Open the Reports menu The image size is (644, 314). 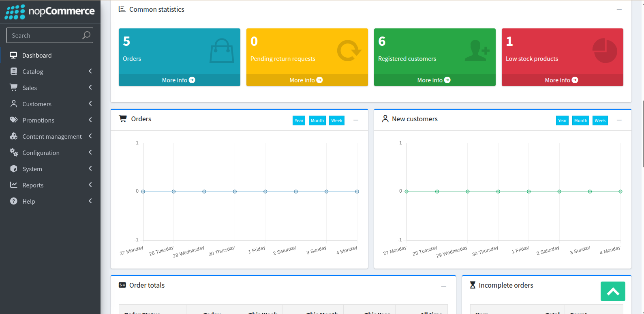click(x=50, y=185)
